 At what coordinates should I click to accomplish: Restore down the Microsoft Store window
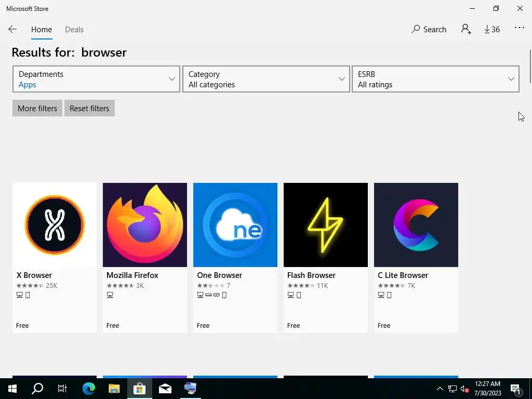[x=496, y=8]
